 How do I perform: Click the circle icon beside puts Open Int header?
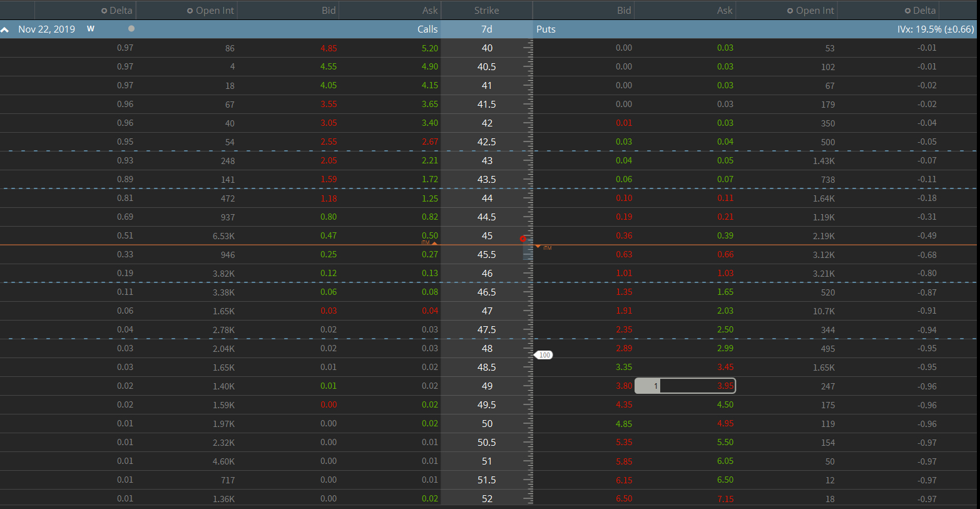[790, 11]
